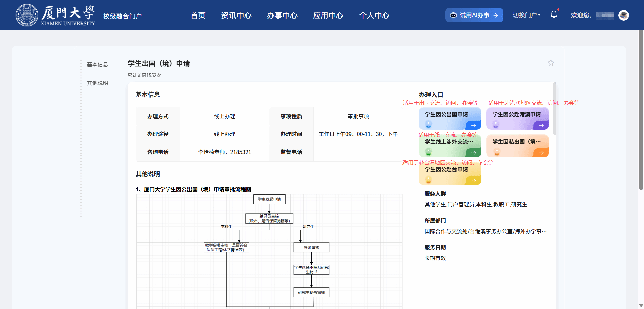Open the 学生因公赴台申请 entry
Image resolution: width=644 pixels, height=309 pixels.
450,174
